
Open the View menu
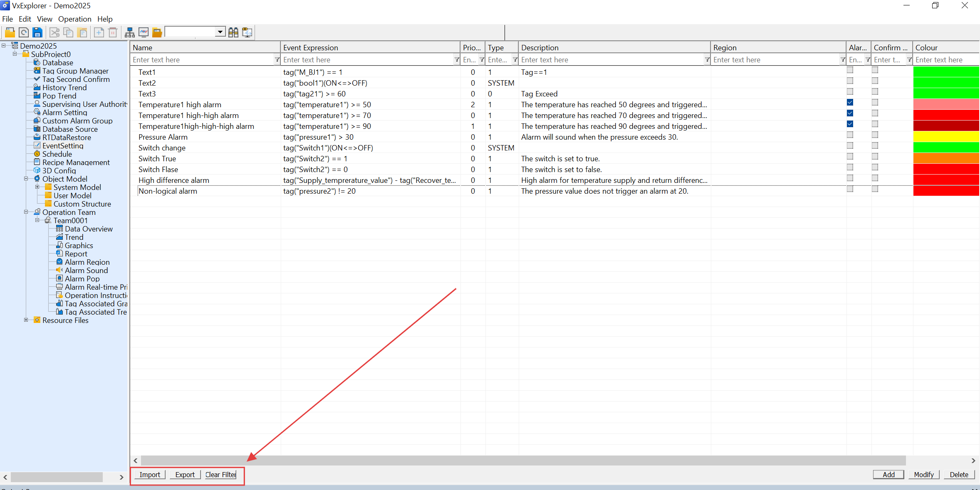[45, 19]
